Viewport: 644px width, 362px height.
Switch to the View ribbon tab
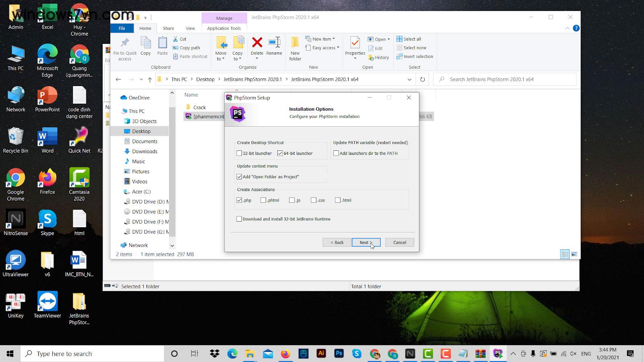[x=190, y=28]
